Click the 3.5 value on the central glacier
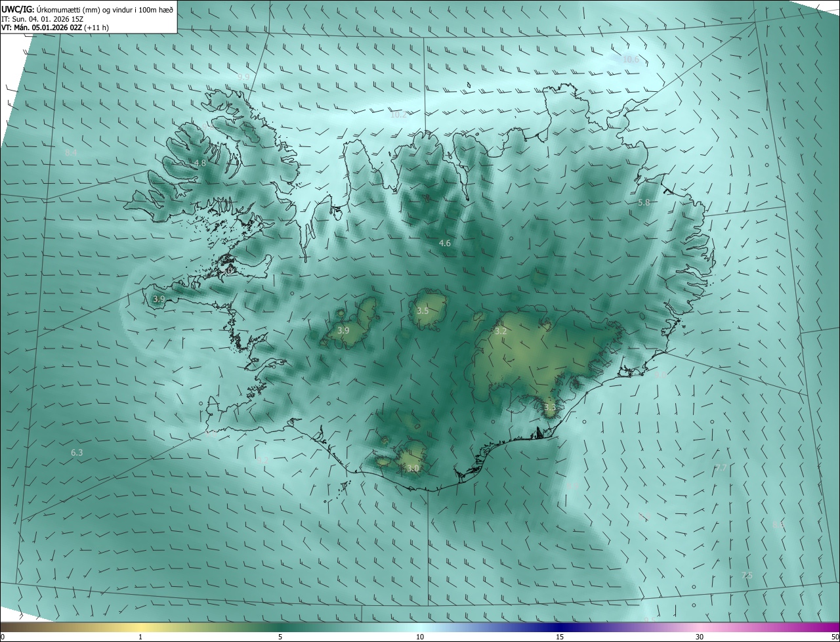Screen dimensions: 840x642 click(x=423, y=310)
